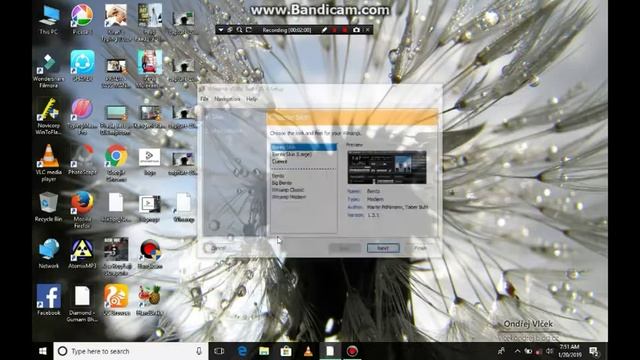This screenshot has height=360, width=640.
Task: Open Microsoft Edge from taskbar
Action: [x=242, y=351]
